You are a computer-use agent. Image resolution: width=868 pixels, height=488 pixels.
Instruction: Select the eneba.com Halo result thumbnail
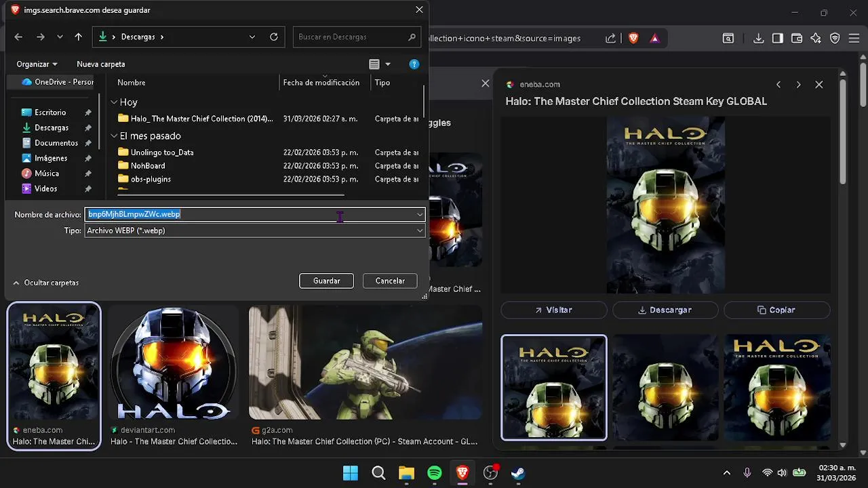(54, 361)
